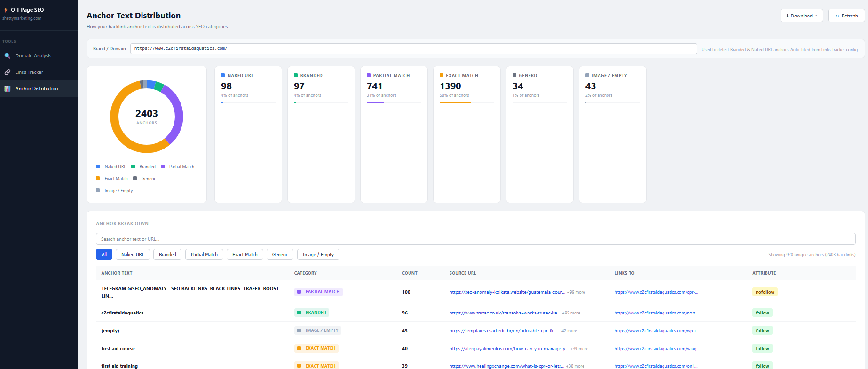Click the Off-Page SEO lightning bolt logo
This screenshot has height=369, width=868.
pyautogui.click(x=6, y=10)
